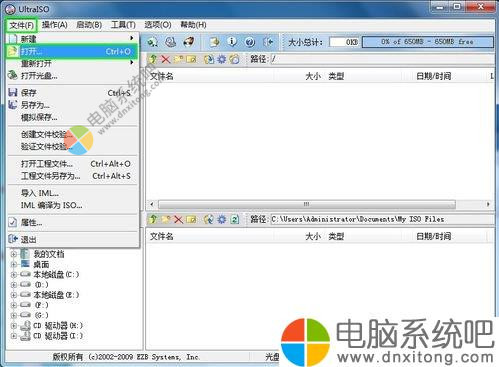Click the green up-arrow in ISO pane toolbar
499x367 pixels.
coord(153,59)
